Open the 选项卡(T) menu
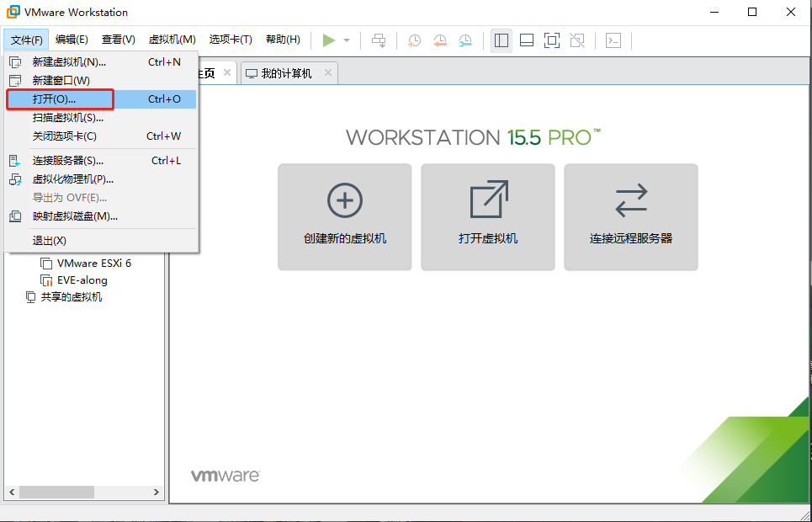 pyautogui.click(x=231, y=40)
